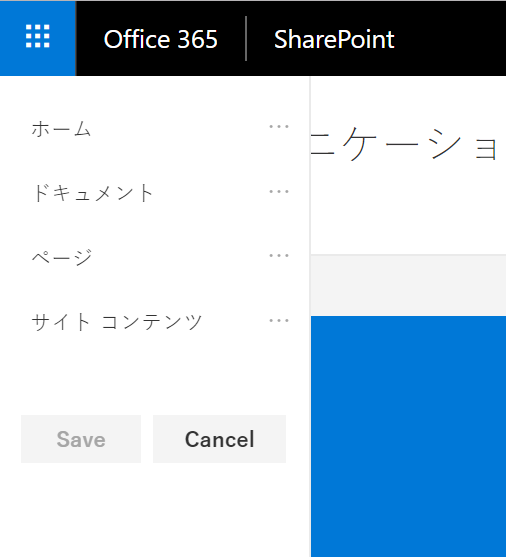Select the ホーム navigation item
Viewport: 506px width, 557px height.
(61, 129)
